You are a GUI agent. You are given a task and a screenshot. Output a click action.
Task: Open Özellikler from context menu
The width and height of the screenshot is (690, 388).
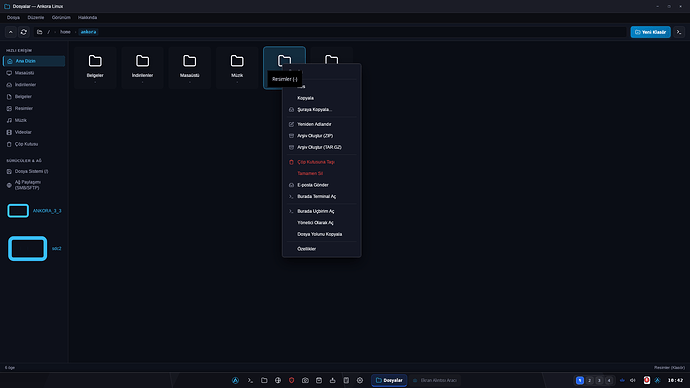[322, 249]
